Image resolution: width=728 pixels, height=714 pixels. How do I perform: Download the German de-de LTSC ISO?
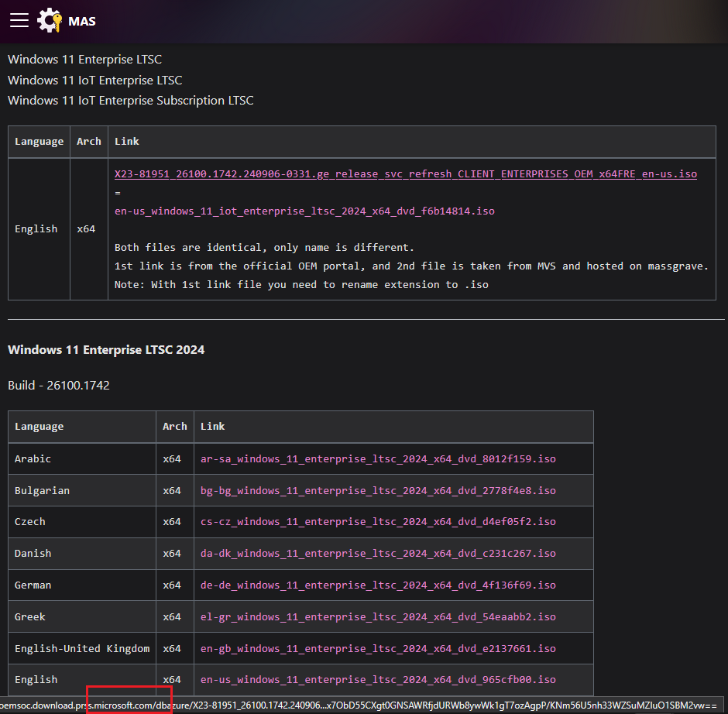378,585
